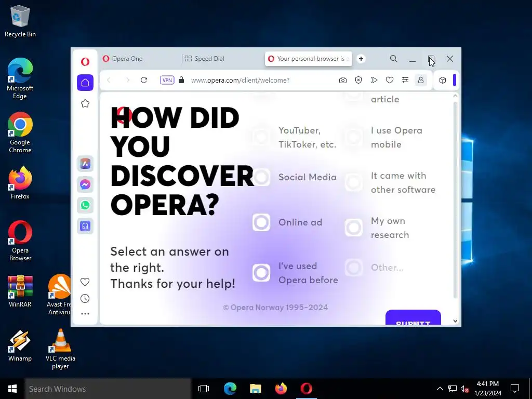Viewport: 532px width, 399px height.
Task: Click the Search Windows taskbar box
Action: (108, 389)
